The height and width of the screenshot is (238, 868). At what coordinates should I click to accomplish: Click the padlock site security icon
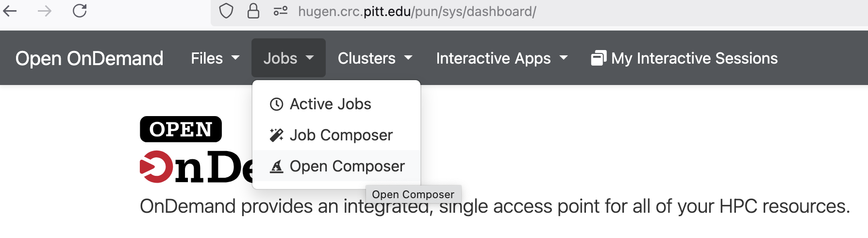click(x=253, y=11)
